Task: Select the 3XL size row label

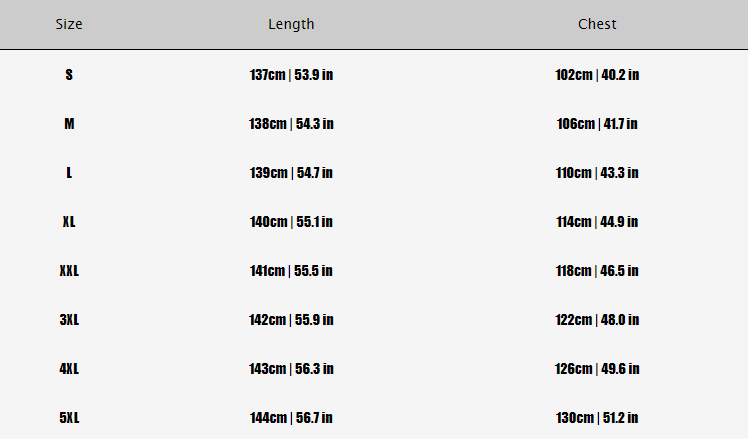Action: (69, 320)
